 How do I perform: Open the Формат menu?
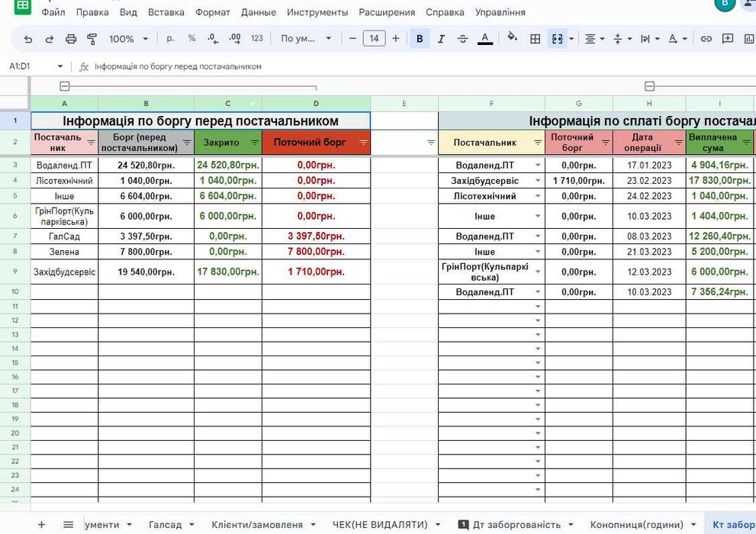213,12
